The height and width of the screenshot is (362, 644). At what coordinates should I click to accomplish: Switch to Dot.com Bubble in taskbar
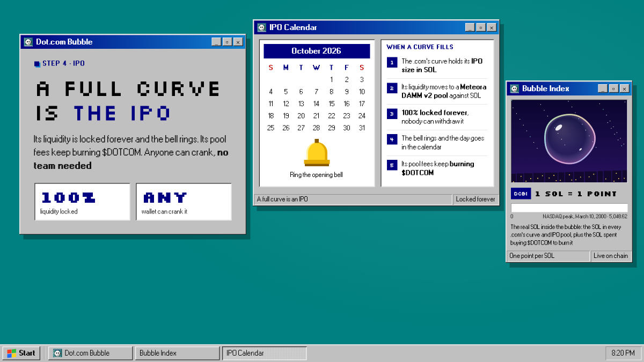click(91, 353)
